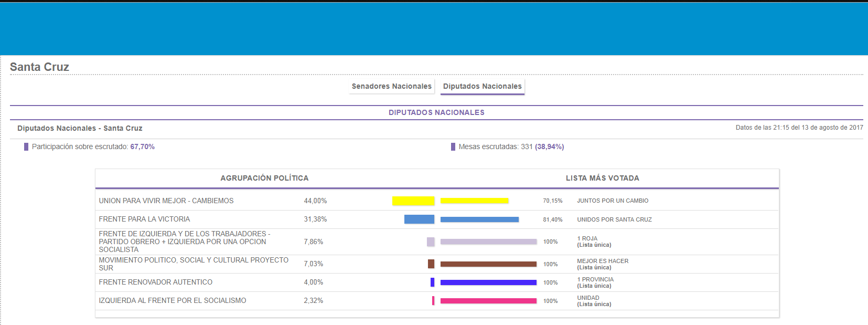The image size is (868, 325).
Task: Select IZQUIERDA AL FRENTE POR EL SOCIALISMO name
Action: pyautogui.click(x=173, y=300)
